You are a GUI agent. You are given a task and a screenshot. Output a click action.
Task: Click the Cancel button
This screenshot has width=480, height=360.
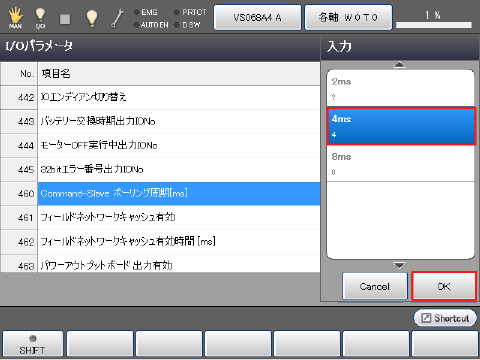click(375, 286)
